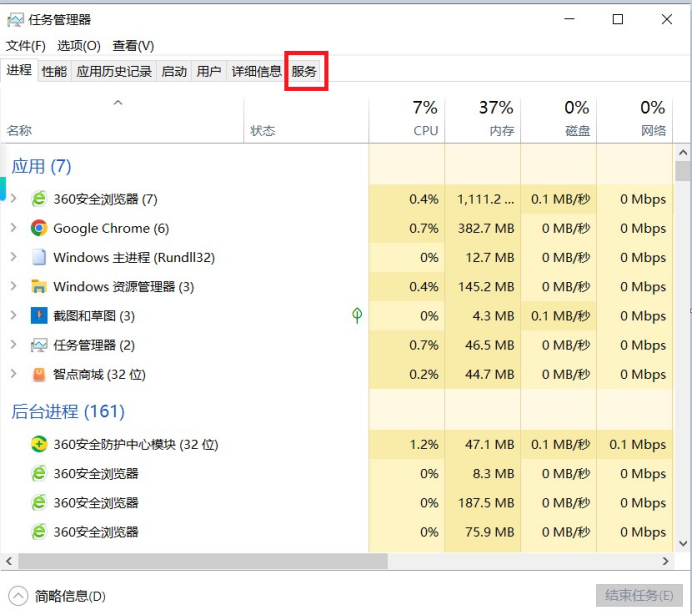Click the 1,111.2 memory cell
692x615 pixels.
pyautogui.click(x=483, y=199)
